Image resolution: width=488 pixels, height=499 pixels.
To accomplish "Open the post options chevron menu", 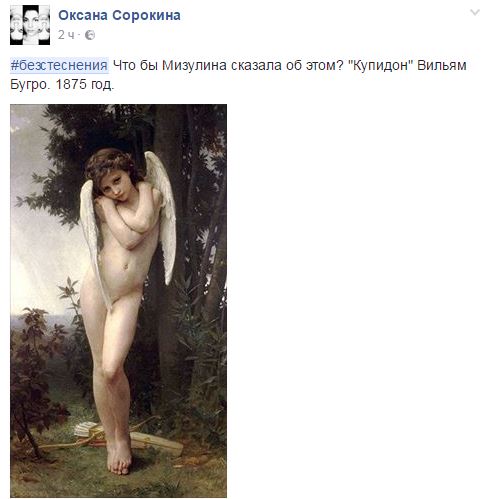I will click(475, 12).
